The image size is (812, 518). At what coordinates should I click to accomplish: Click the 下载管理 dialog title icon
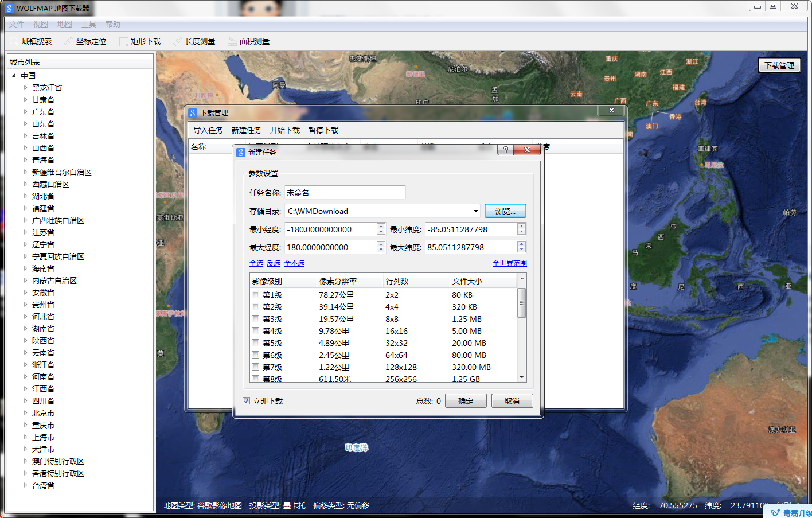[x=193, y=113]
